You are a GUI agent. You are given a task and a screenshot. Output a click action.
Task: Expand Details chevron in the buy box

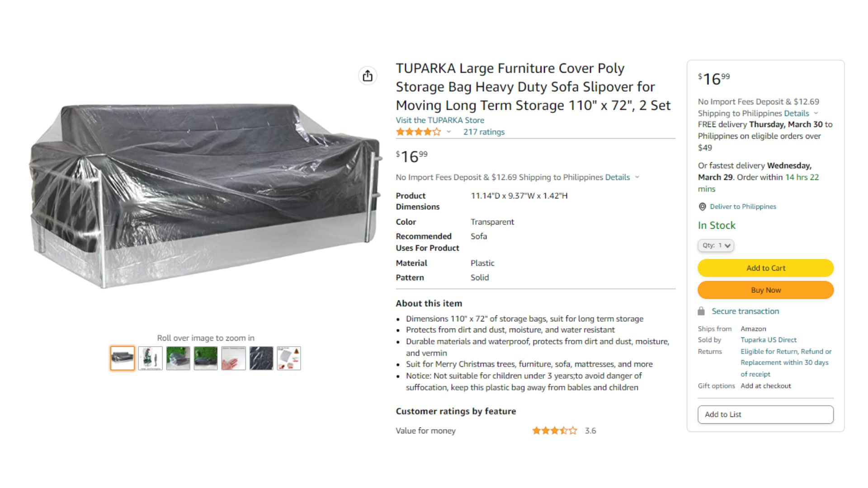click(x=816, y=113)
